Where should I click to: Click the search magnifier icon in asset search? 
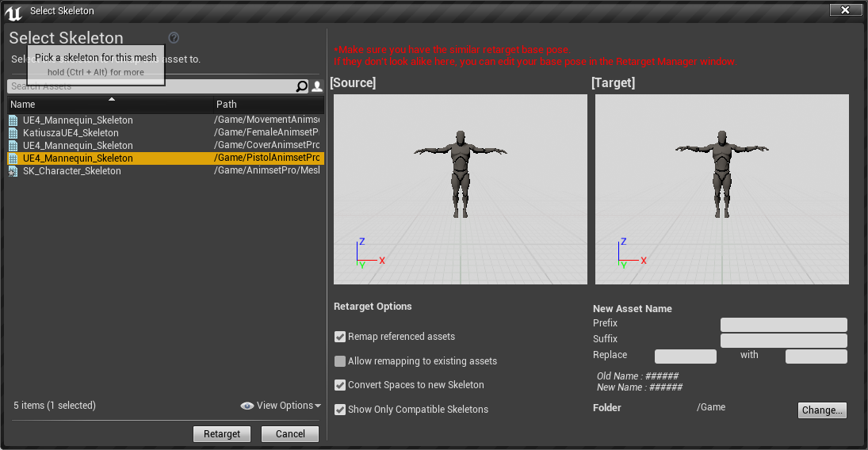click(302, 86)
